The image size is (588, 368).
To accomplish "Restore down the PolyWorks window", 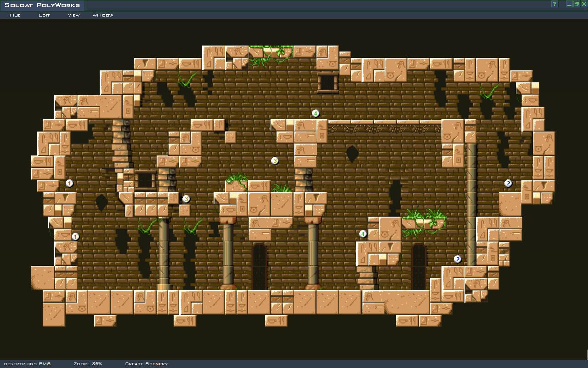I will [577, 5].
